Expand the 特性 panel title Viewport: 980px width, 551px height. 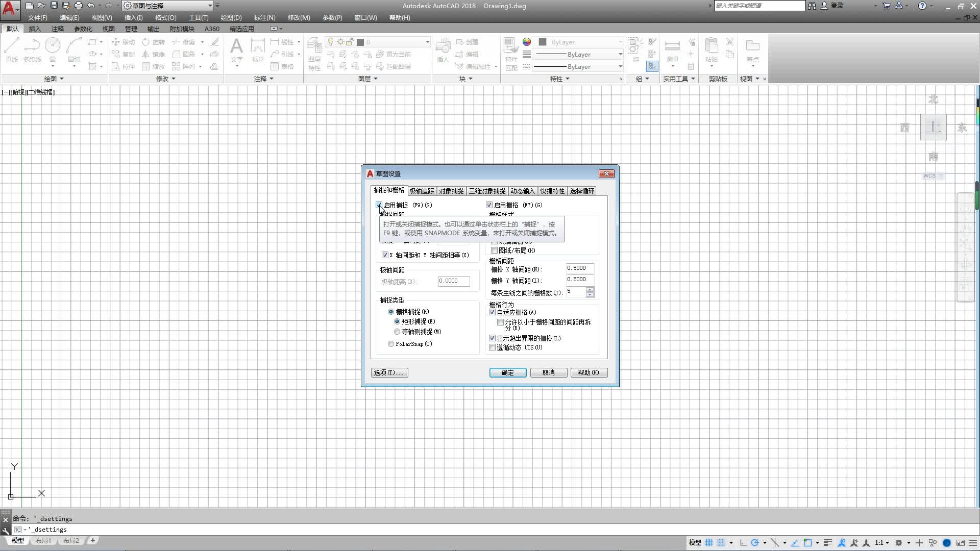click(559, 79)
